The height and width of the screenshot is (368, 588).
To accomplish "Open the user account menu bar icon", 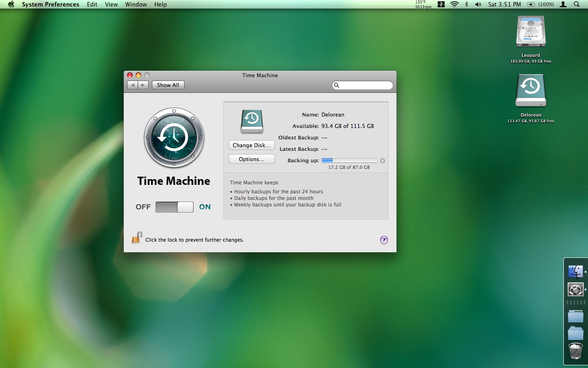I will point(563,4).
